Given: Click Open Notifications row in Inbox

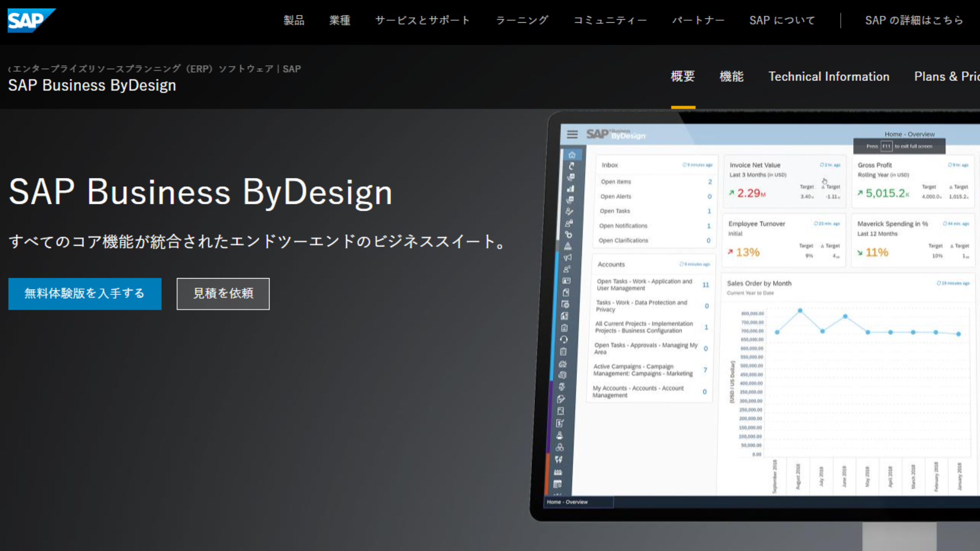Looking at the screenshot, I should click(654, 226).
